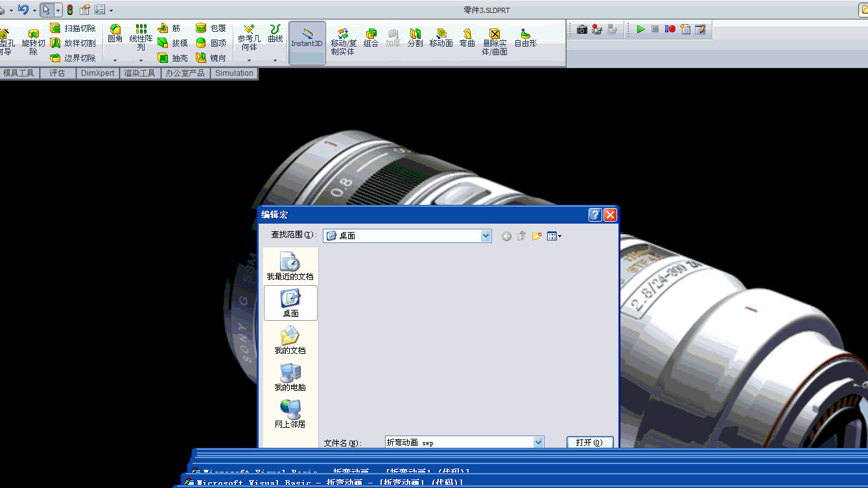Image resolution: width=868 pixels, height=488 pixels.
Task: Click the 参考几何体 (Reference Geometry) tool
Action: point(249,38)
